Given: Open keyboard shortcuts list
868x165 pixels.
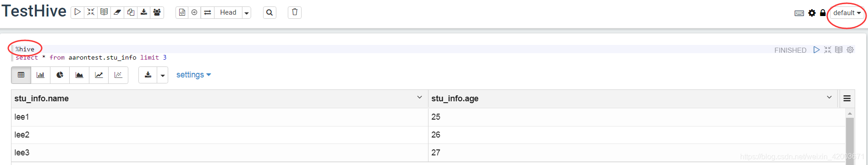Looking at the screenshot, I should pyautogui.click(x=799, y=13).
